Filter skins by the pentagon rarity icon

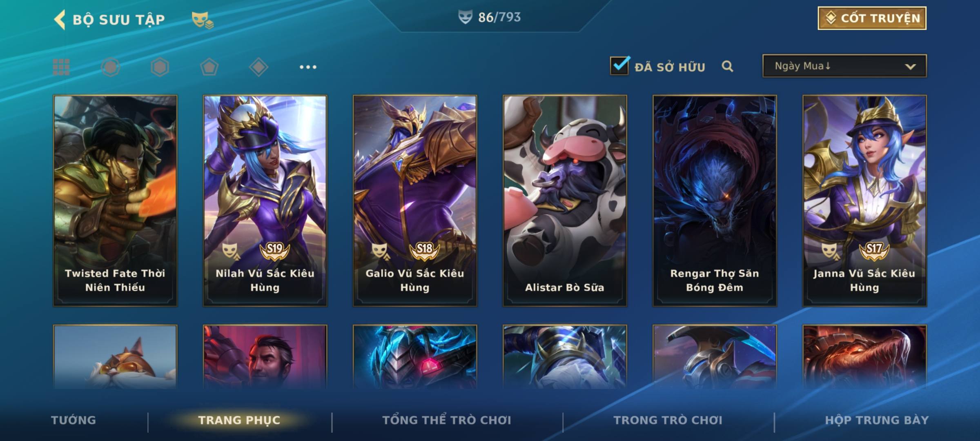point(209,67)
